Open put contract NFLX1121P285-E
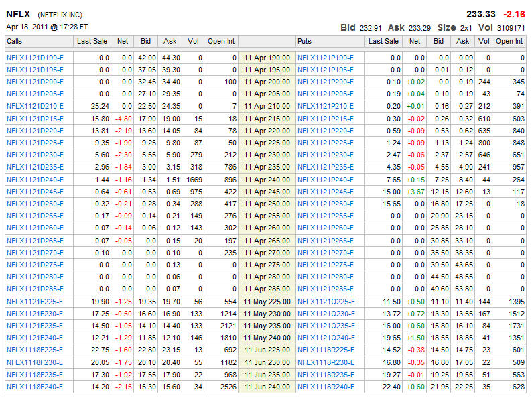Screen dimensions: 532x402 [x=326, y=289]
